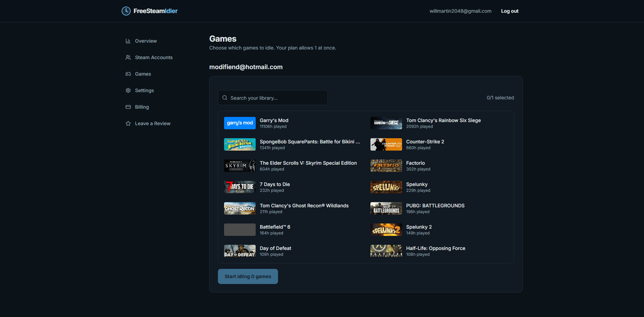Go to Steam Accounts section
Viewport: 644px width, 317px height.
(x=154, y=57)
